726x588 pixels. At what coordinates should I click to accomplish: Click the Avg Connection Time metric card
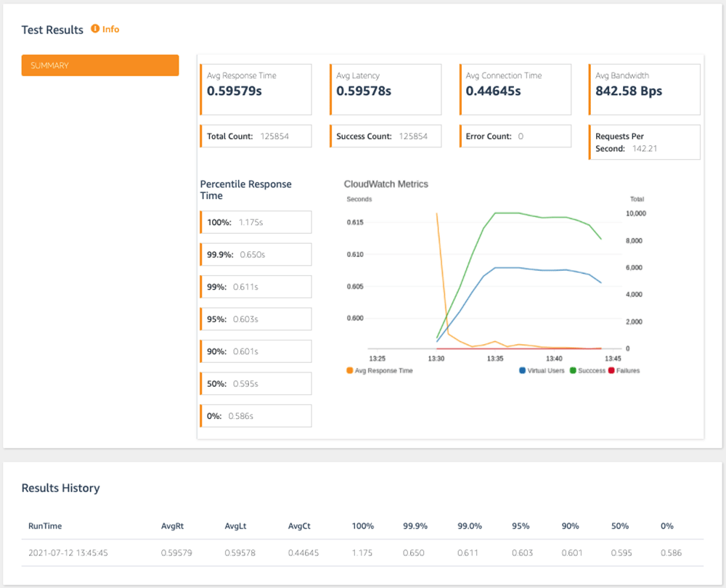tap(515, 89)
